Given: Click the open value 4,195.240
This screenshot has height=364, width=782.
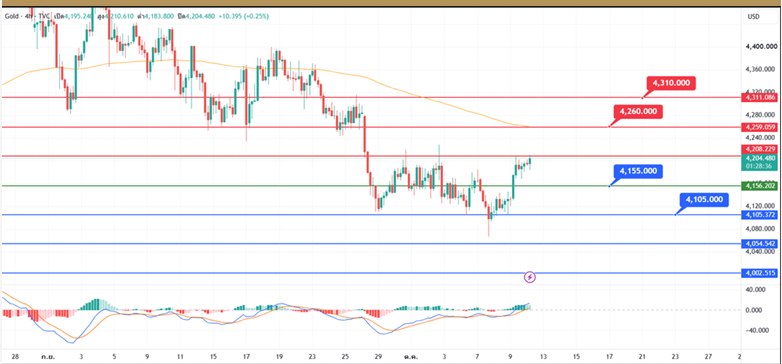Looking at the screenshot, I should (78, 16).
